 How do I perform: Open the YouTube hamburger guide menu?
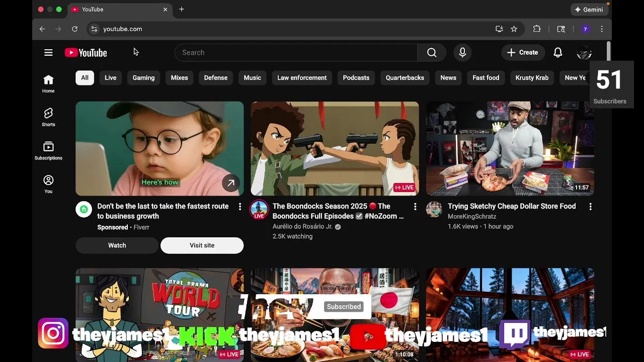coord(48,52)
